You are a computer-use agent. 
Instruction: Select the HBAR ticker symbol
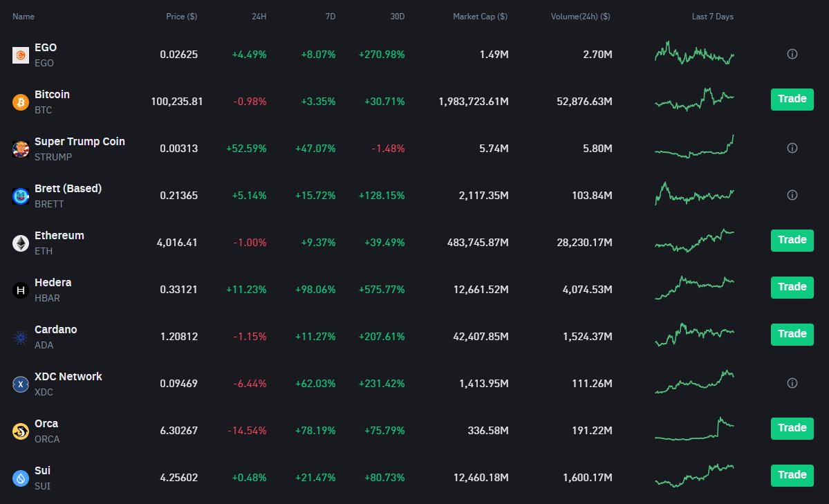coord(47,298)
